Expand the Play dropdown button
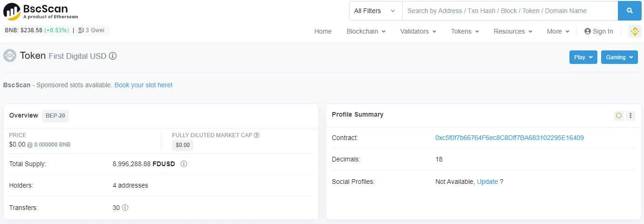Image resolution: width=644 pixels, height=224 pixels. [583, 57]
